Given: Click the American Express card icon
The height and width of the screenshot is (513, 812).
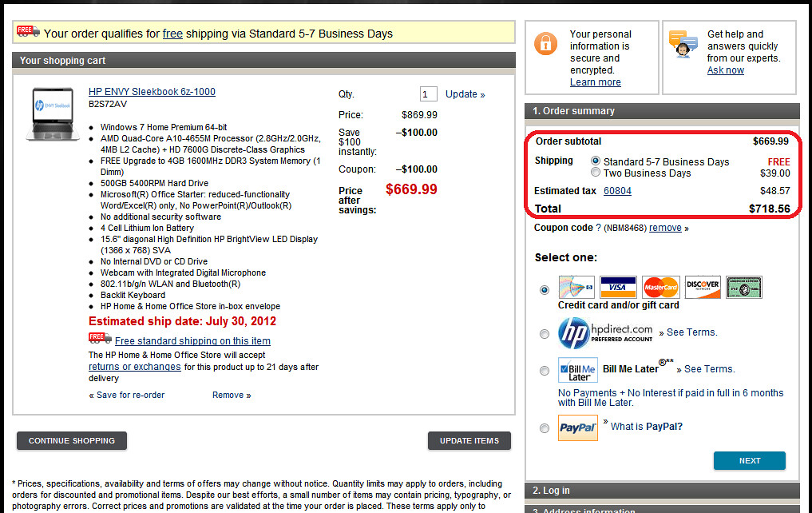Looking at the screenshot, I should click(x=744, y=287).
